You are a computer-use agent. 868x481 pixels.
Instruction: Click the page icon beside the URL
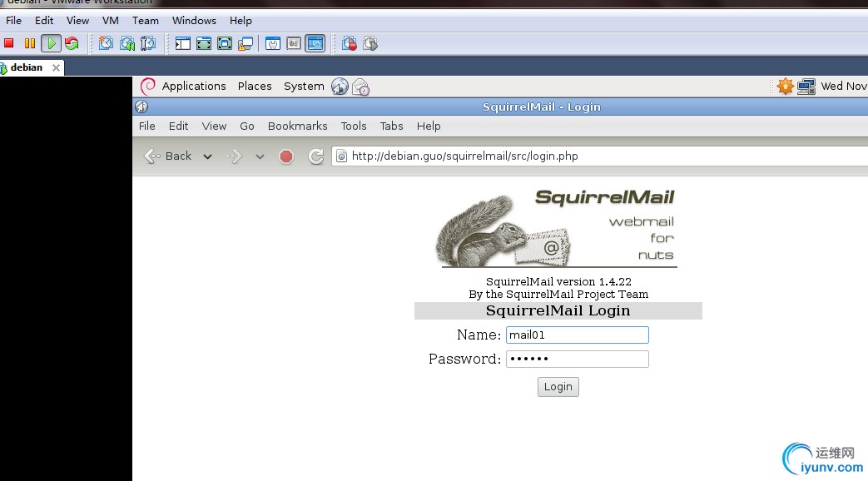341,156
